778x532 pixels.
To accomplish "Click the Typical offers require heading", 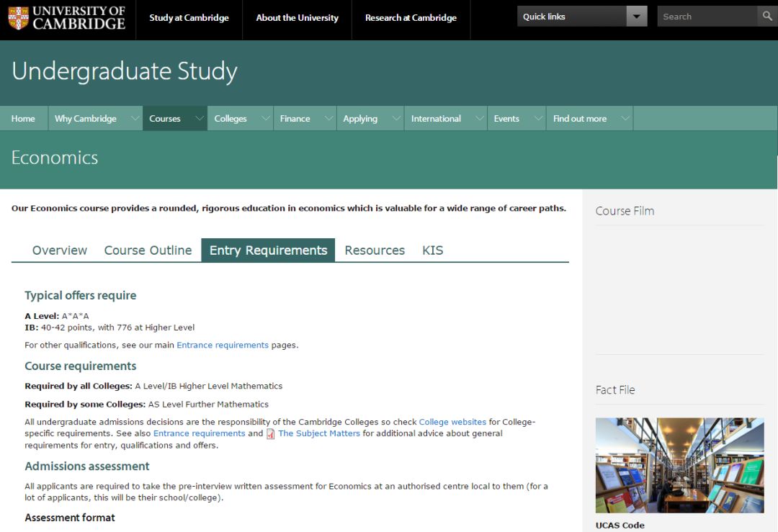I will pos(81,295).
